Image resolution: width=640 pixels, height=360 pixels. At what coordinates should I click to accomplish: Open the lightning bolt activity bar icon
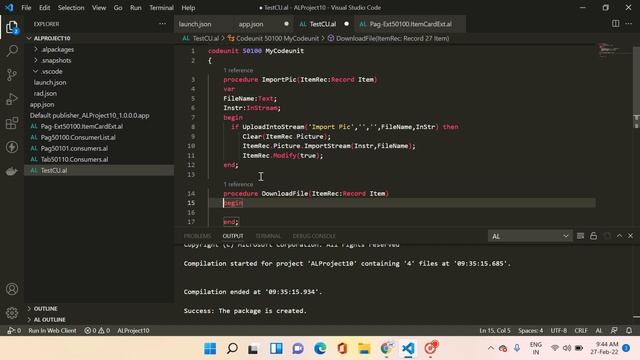[x=12, y=147]
